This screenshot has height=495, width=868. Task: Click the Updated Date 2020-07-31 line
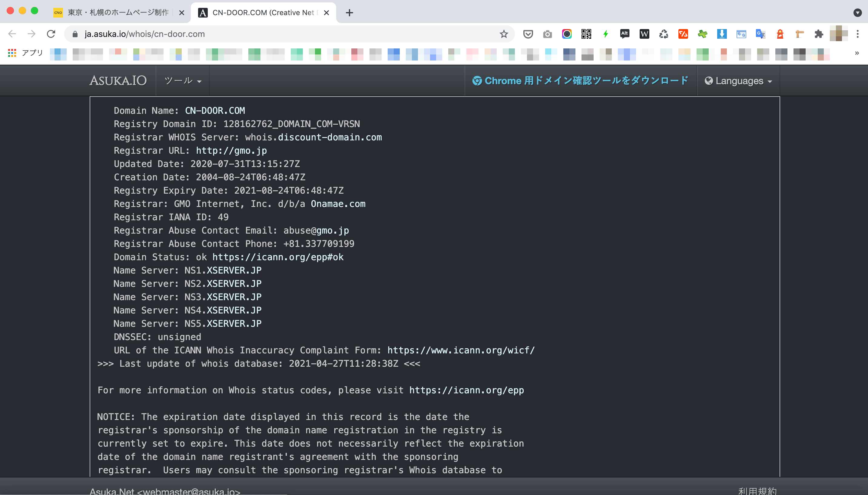click(207, 164)
